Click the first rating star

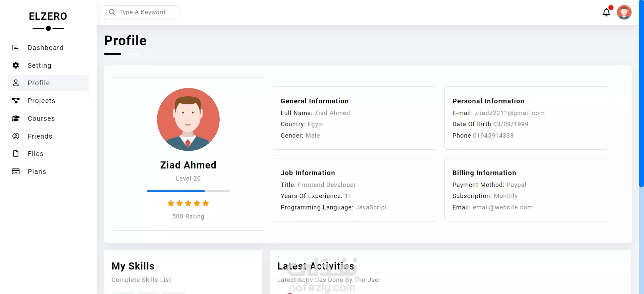point(171,203)
